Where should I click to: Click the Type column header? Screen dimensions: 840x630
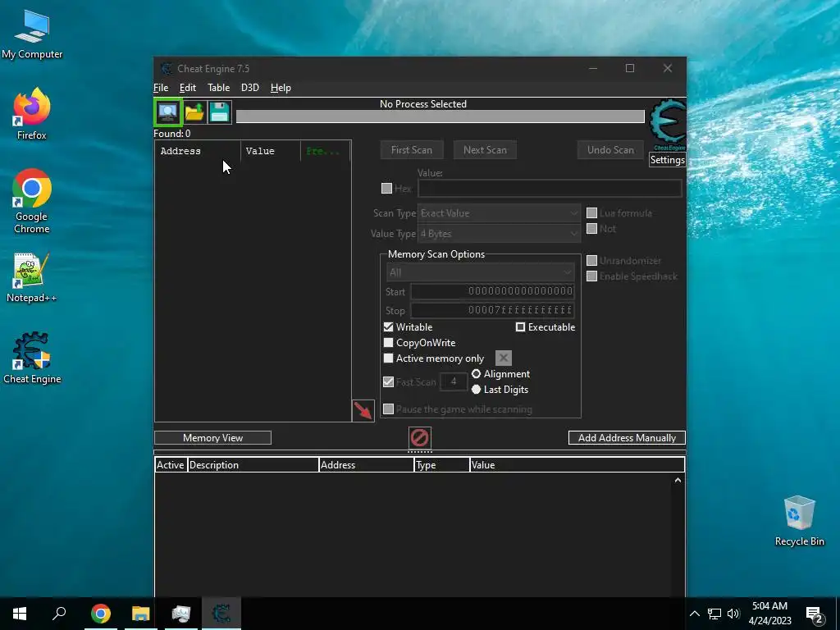pyautogui.click(x=442, y=465)
